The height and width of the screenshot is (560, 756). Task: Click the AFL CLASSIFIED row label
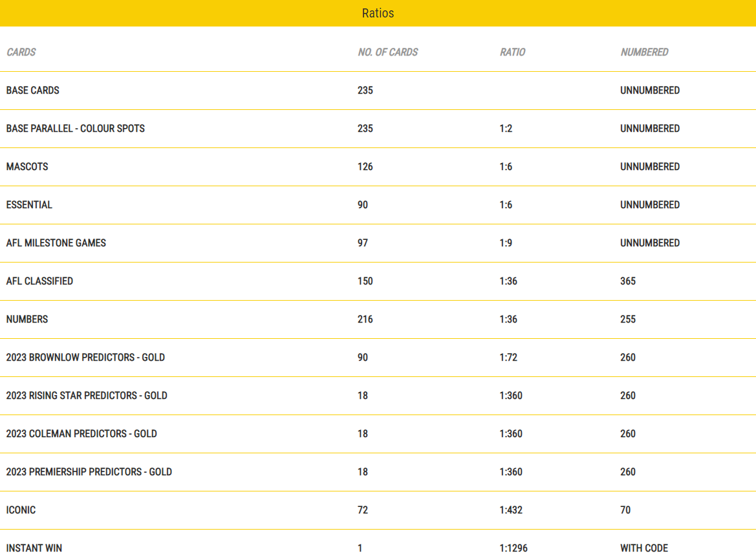tap(39, 281)
